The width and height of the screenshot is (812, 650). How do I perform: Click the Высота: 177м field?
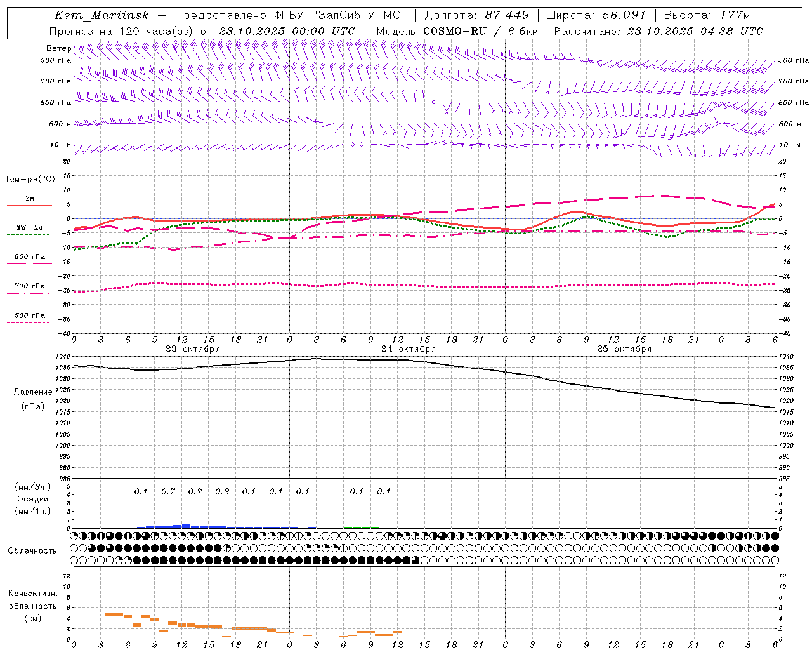[x=707, y=15]
